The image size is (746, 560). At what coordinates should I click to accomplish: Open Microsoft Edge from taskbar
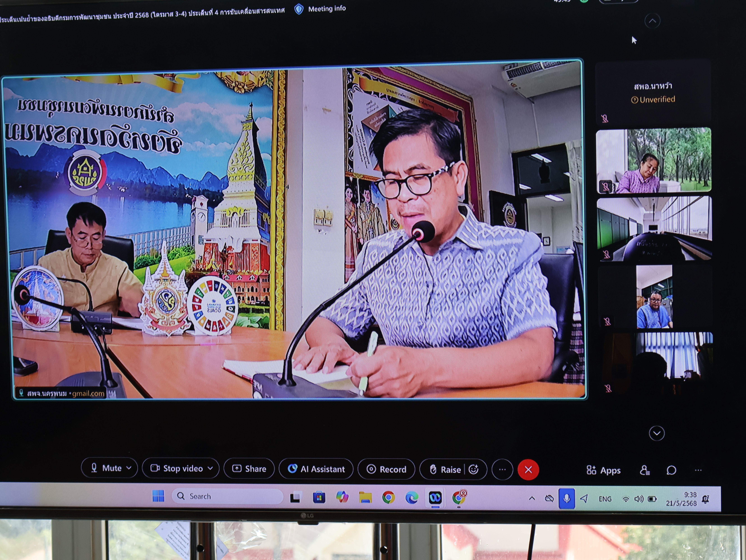(412, 498)
